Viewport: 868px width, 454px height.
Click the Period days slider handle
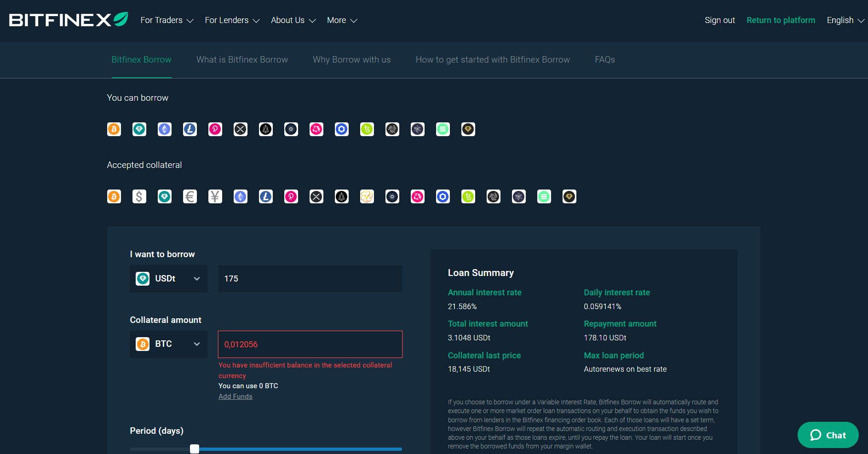tap(195, 449)
